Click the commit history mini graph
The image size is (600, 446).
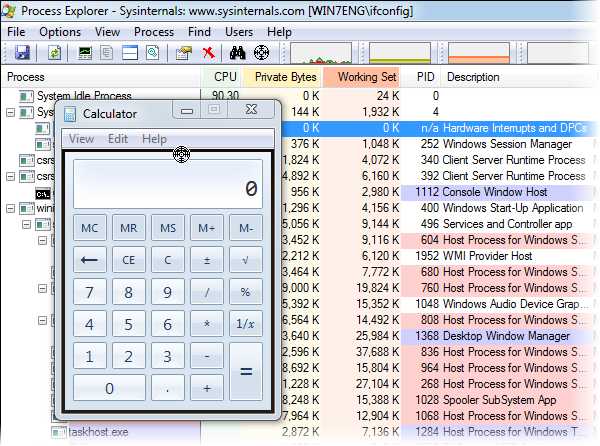[399, 53]
